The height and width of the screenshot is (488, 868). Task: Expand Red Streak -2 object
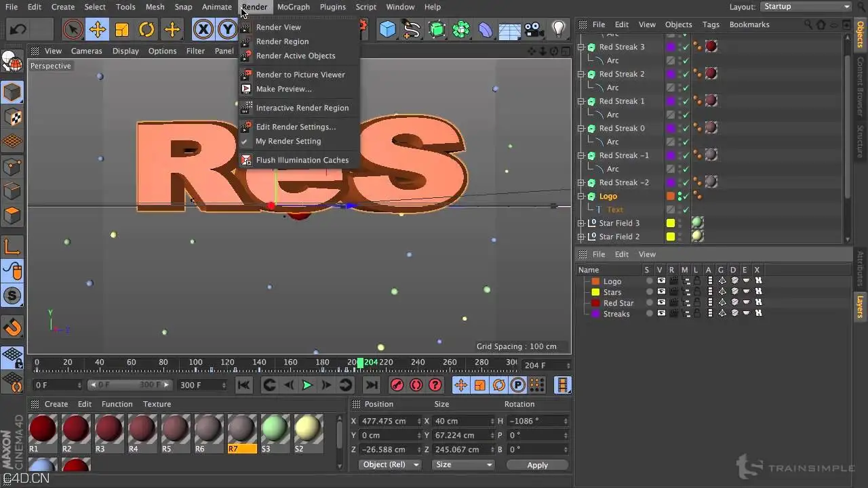coord(581,182)
